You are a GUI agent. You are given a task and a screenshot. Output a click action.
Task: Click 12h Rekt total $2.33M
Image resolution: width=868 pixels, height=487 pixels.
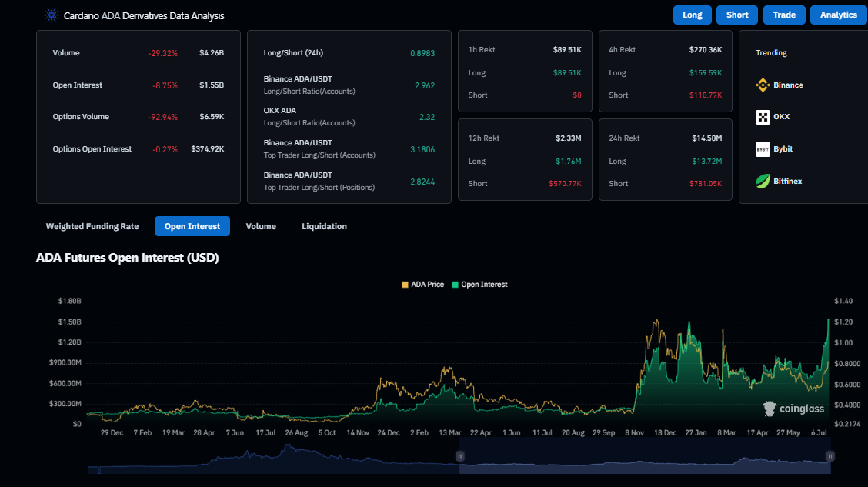click(569, 138)
